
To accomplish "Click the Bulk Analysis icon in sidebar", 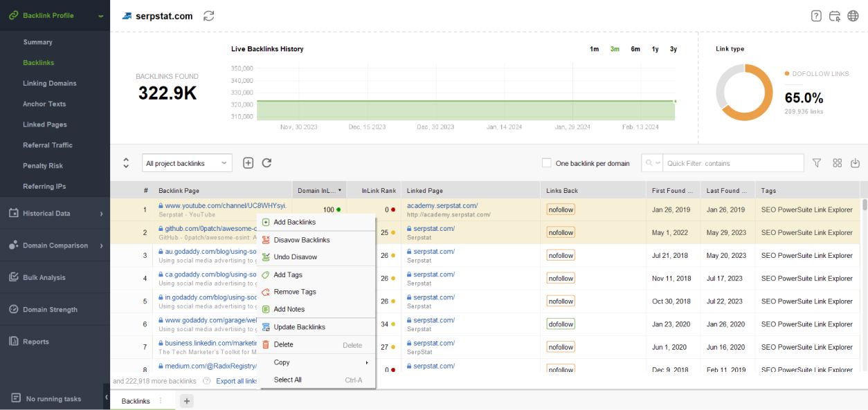I will pyautogui.click(x=13, y=277).
